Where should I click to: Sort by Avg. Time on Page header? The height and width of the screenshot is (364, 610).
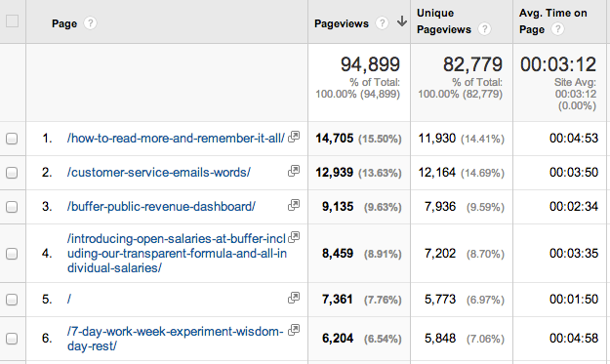coord(552,21)
